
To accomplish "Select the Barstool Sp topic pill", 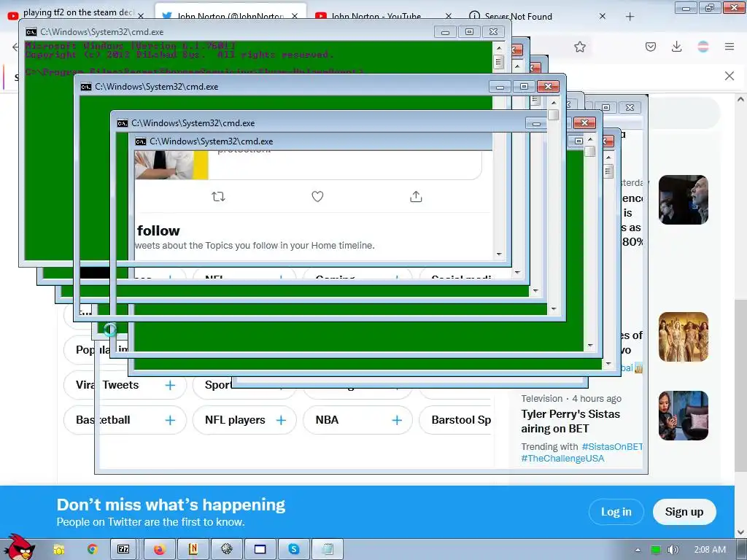I will click(455, 420).
